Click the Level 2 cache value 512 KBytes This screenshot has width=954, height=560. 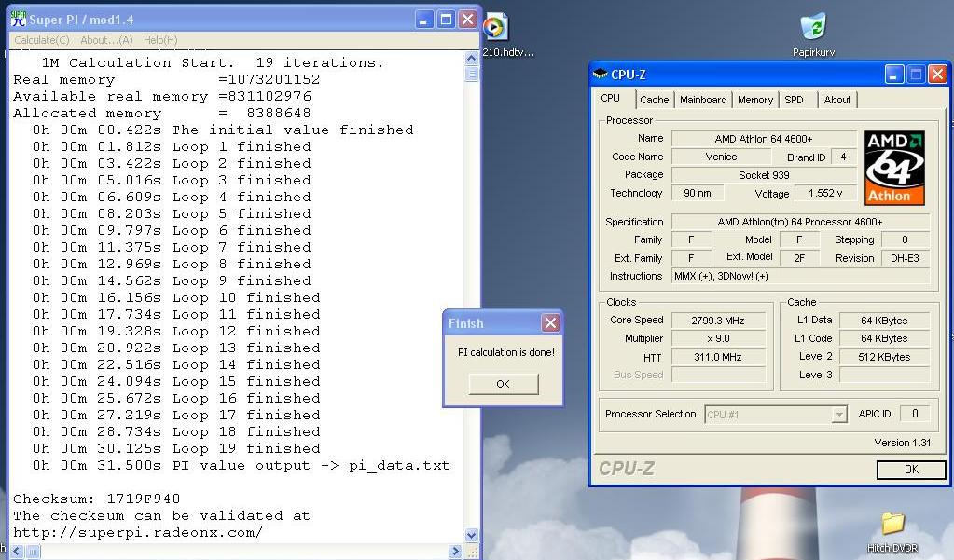click(x=884, y=357)
